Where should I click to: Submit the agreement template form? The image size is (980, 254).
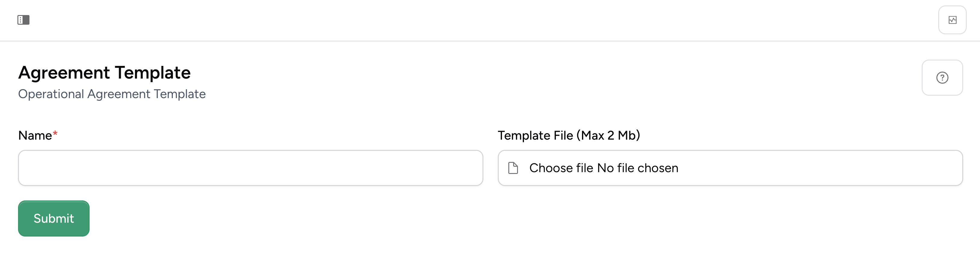pyautogui.click(x=54, y=218)
